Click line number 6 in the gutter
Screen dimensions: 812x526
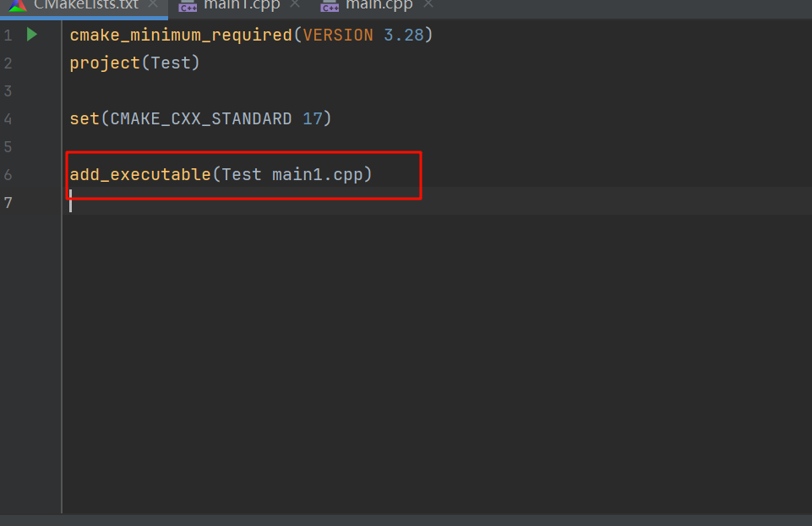(8, 175)
